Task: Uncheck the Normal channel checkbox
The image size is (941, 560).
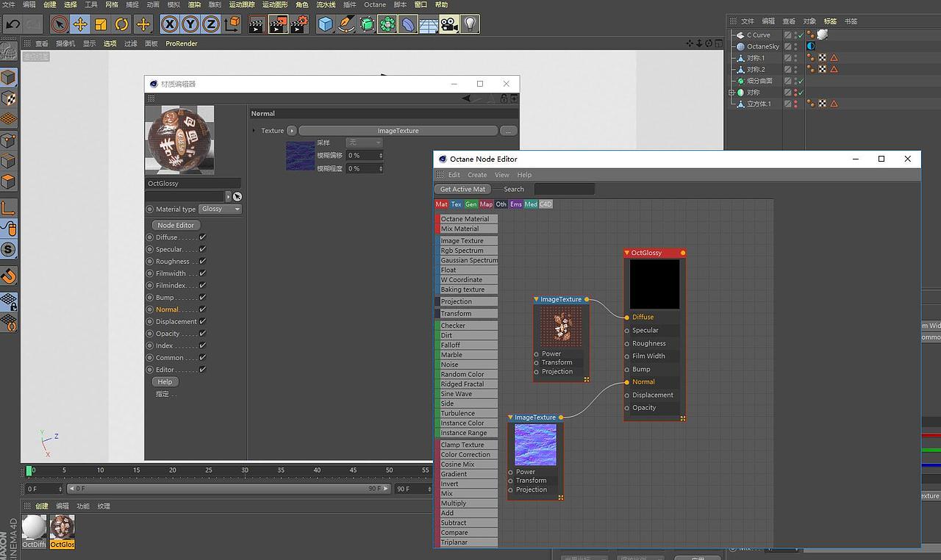Action: coord(203,309)
